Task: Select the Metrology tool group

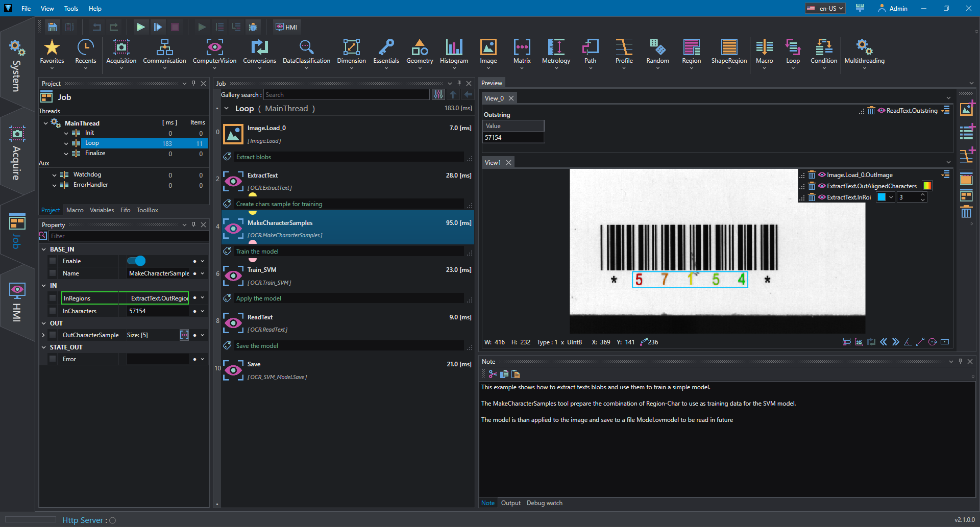Action: pos(556,52)
